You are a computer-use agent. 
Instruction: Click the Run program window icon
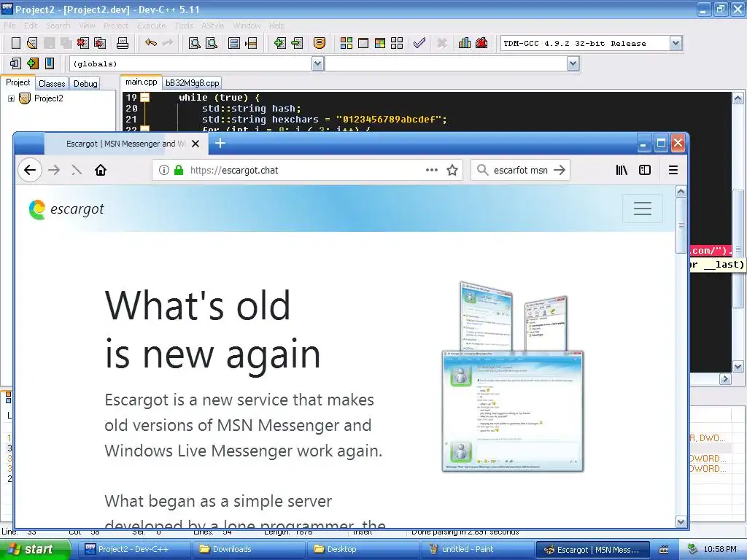tap(363, 43)
